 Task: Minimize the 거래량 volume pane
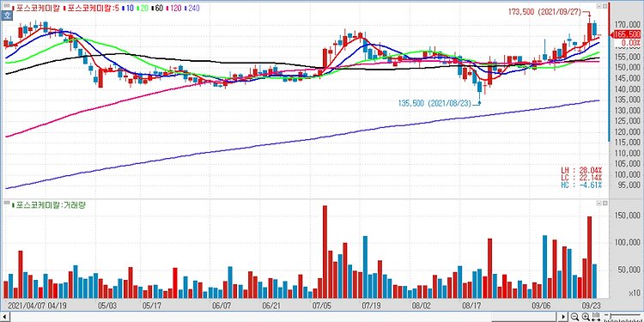coord(598,204)
